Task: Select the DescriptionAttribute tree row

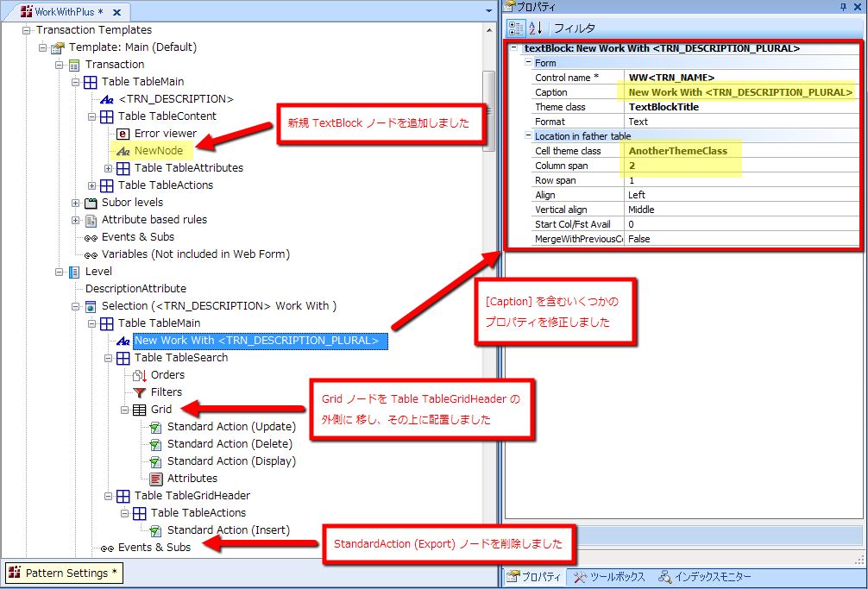Action: pos(135,289)
